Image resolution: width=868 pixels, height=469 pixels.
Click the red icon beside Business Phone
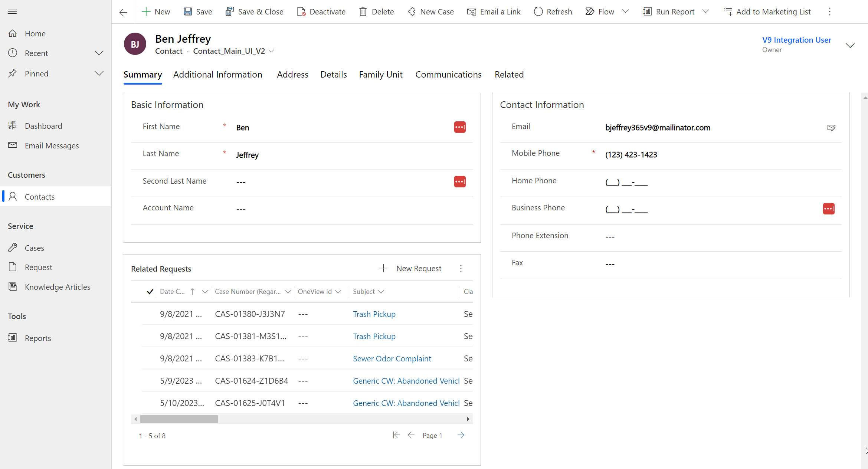point(829,209)
